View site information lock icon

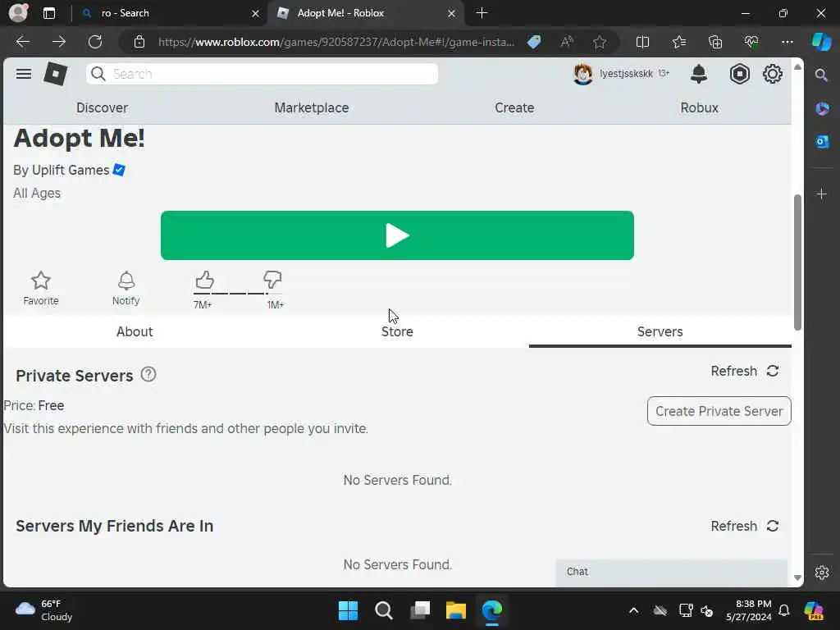click(139, 42)
